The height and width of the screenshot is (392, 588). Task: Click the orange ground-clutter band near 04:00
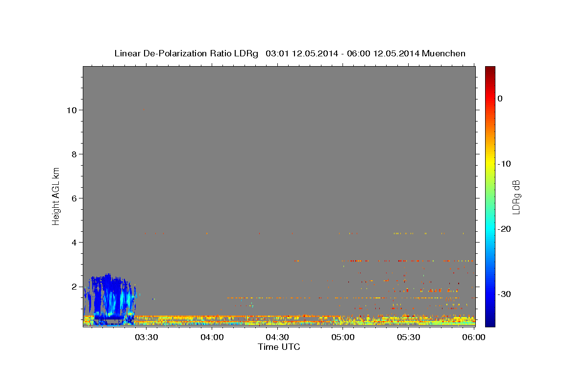(x=212, y=317)
